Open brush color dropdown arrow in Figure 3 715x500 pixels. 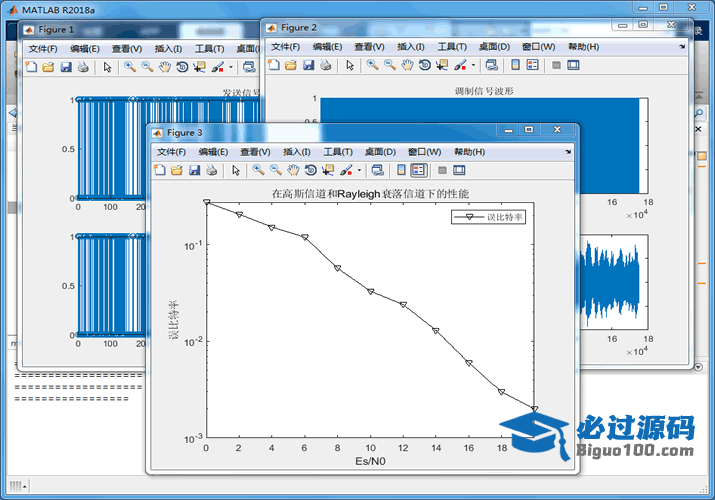coord(359,170)
